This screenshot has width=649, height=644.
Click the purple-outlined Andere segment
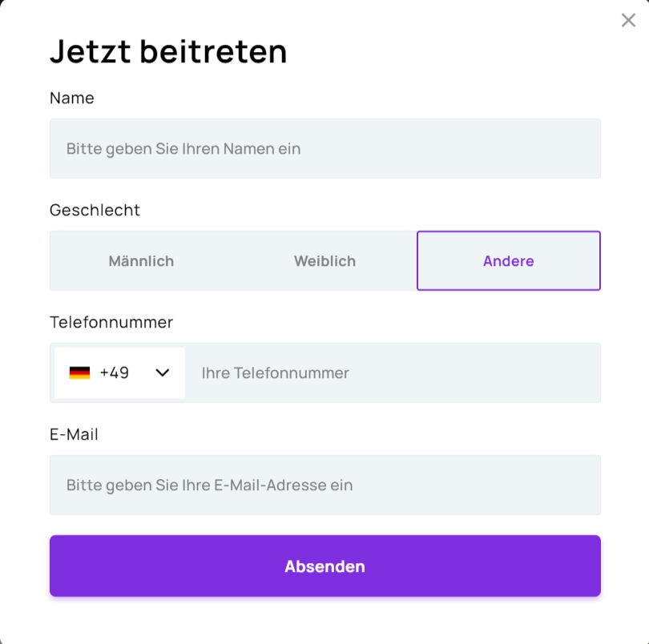click(x=509, y=261)
